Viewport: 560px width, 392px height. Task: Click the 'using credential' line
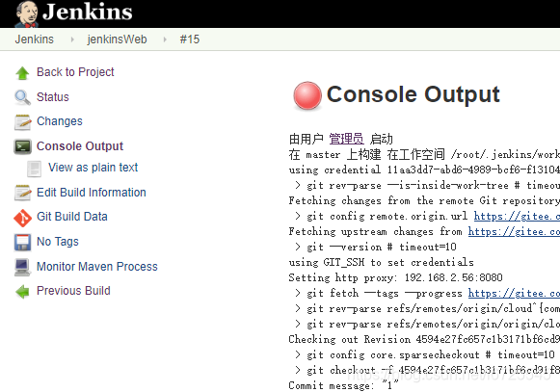[424, 170]
